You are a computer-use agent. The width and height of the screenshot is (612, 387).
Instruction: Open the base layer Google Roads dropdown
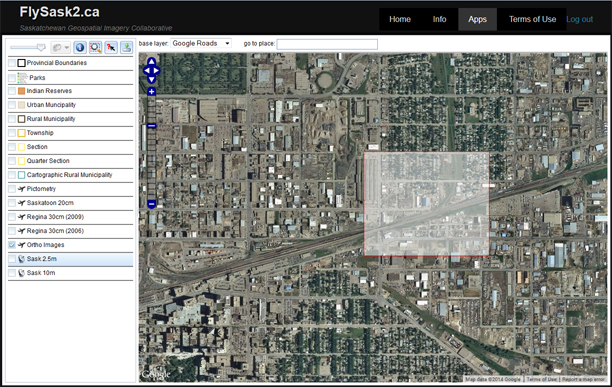201,43
